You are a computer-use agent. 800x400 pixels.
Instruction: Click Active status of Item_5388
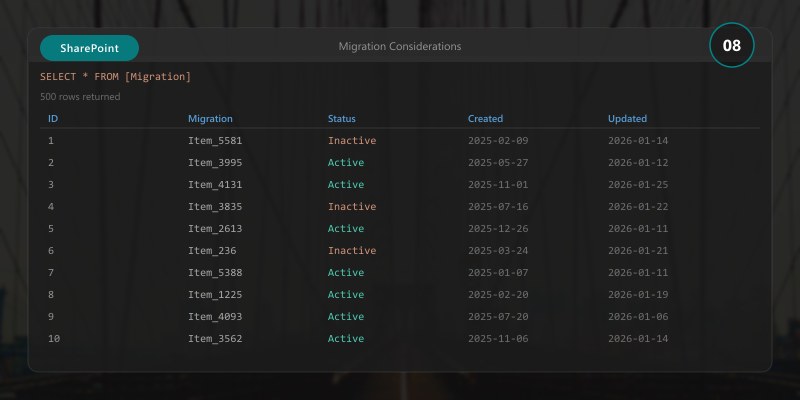pos(345,272)
